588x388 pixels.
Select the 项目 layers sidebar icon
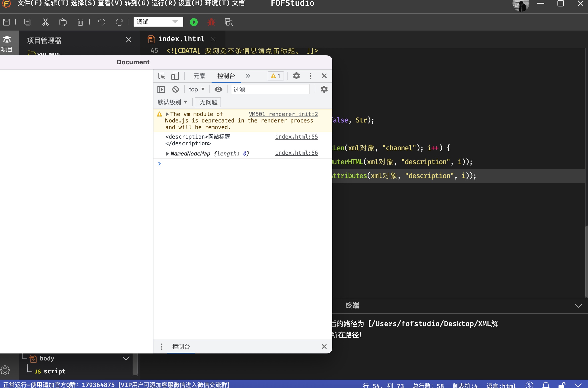click(x=7, y=44)
